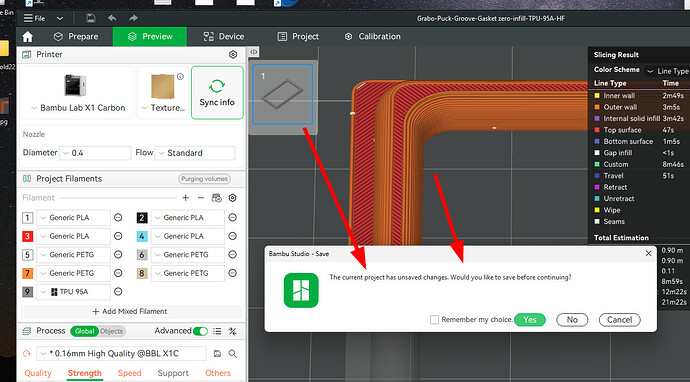Pick the filament 3 red color swatch
Viewport: 690px width, 382px height.
click(x=27, y=236)
